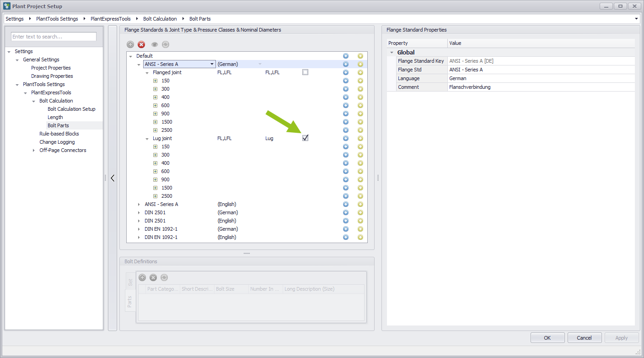Click add icon in Bolt Definitions toolbar

point(142,277)
